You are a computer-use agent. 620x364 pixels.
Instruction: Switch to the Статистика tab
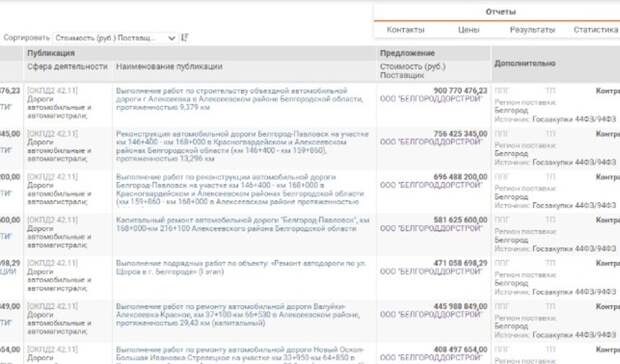[x=595, y=30]
